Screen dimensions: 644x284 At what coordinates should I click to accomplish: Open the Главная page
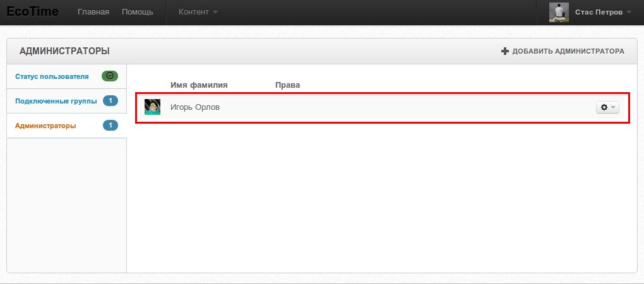coord(93,12)
